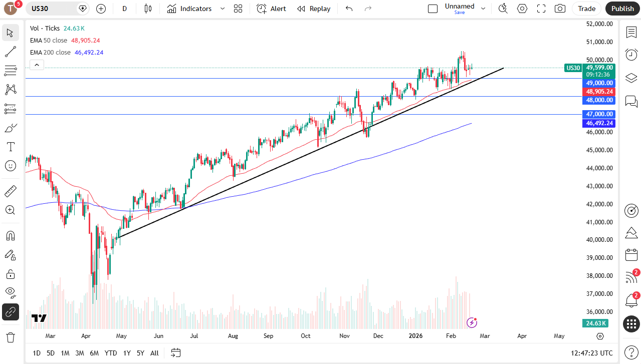Open the news feed panel
The height and width of the screenshot is (364, 641).
631,278
